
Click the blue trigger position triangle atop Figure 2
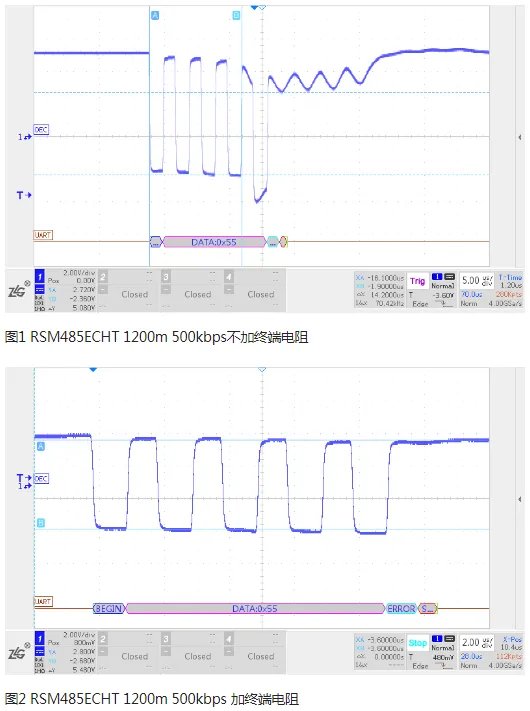(93, 370)
